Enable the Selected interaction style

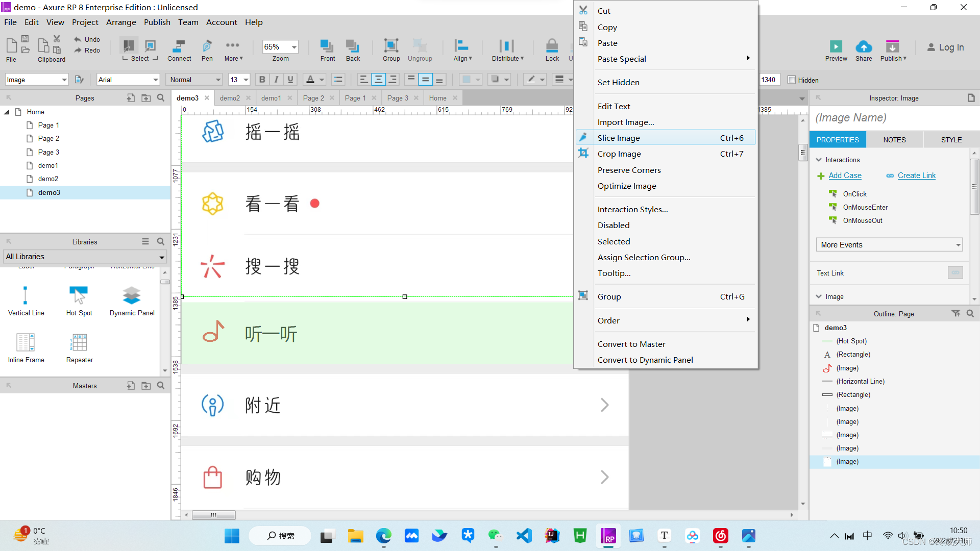613,241
